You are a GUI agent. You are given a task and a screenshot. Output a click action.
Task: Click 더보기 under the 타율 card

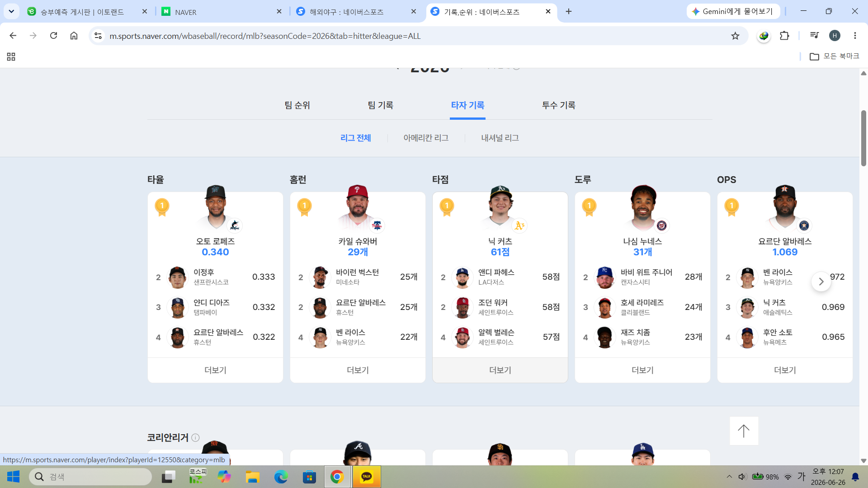click(215, 370)
